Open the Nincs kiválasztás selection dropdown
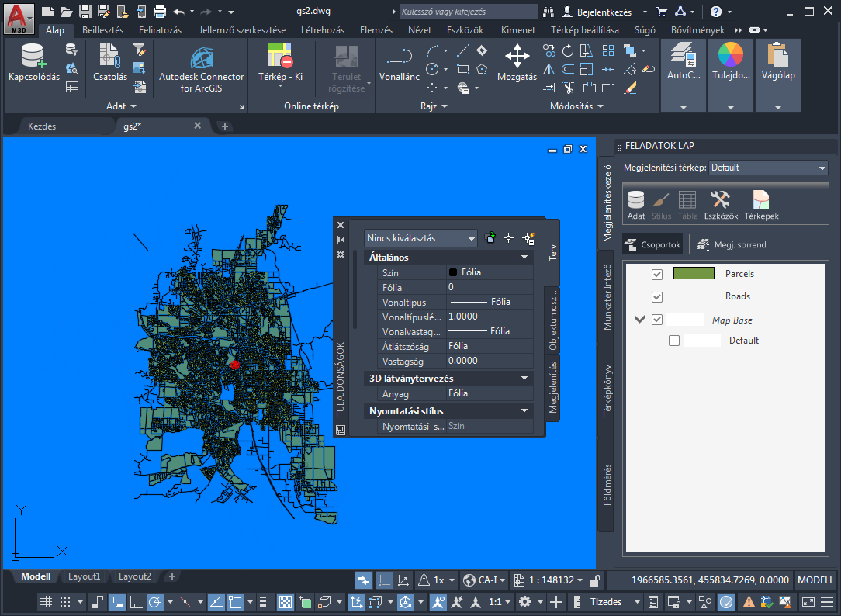The height and width of the screenshot is (616, 841). click(420, 238)
